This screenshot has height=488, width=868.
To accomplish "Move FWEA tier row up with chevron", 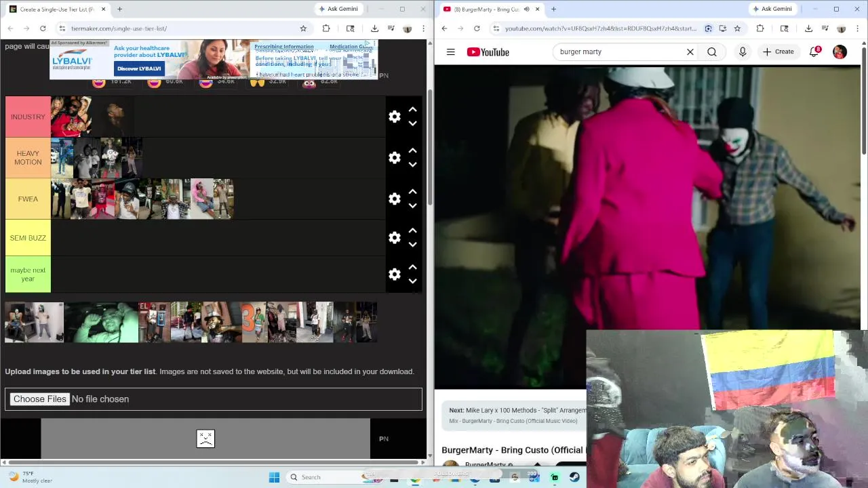I will [x=412, y=191].
